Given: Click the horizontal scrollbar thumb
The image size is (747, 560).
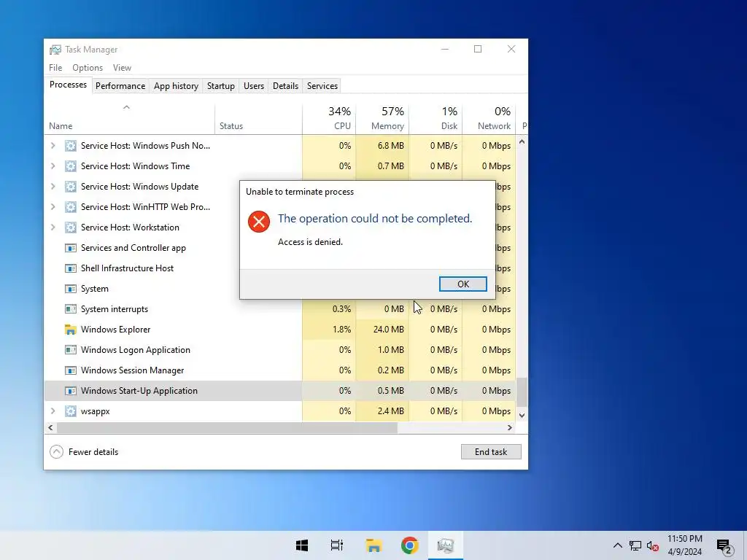Looking at the screenshot, I should pos(227,427).
